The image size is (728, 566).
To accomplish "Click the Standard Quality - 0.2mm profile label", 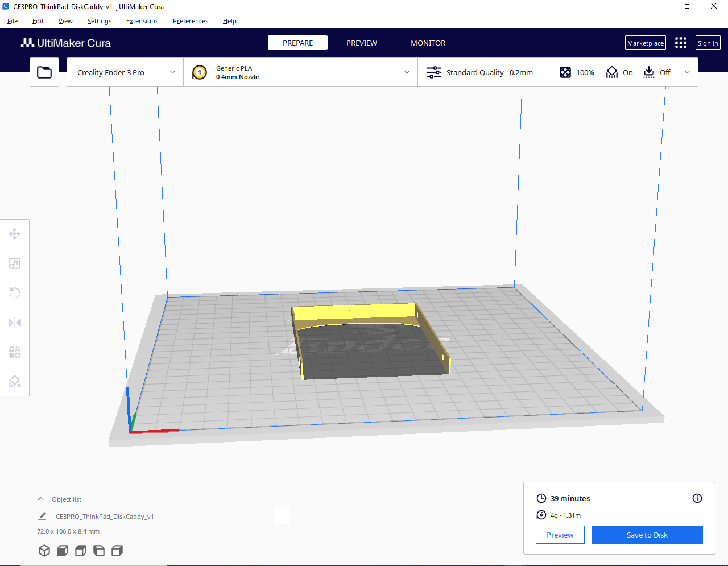I will (490, 72).
